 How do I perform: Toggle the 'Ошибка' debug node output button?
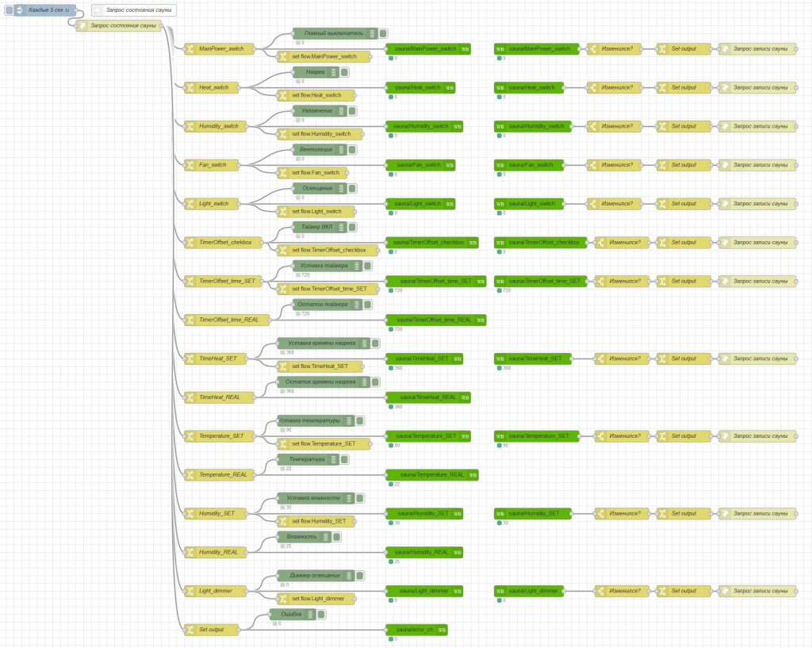[321, 614]
